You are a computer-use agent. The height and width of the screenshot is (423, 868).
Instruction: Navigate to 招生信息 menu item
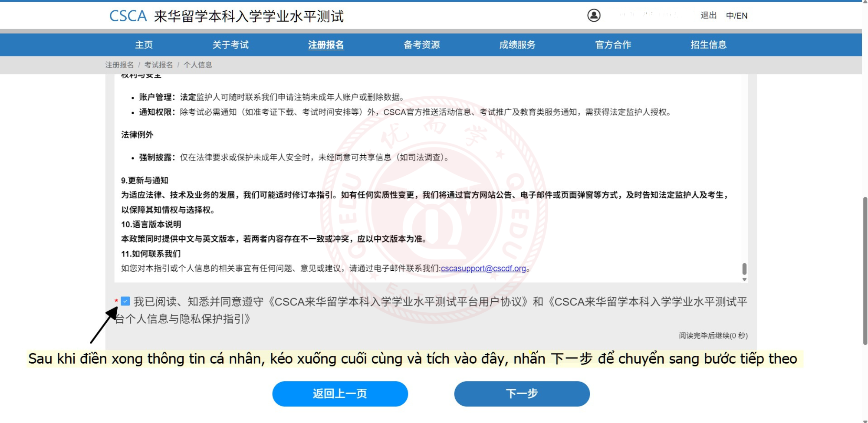708,45
